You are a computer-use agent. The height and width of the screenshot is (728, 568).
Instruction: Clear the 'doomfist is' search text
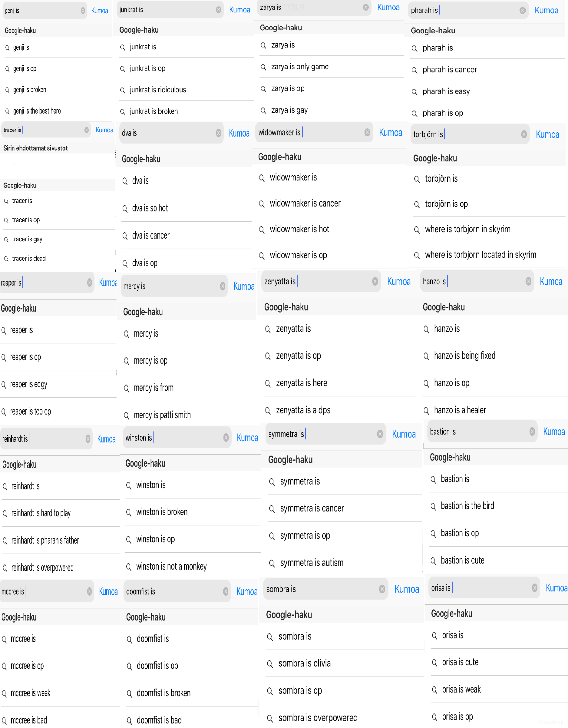click(x=226, y=592)
